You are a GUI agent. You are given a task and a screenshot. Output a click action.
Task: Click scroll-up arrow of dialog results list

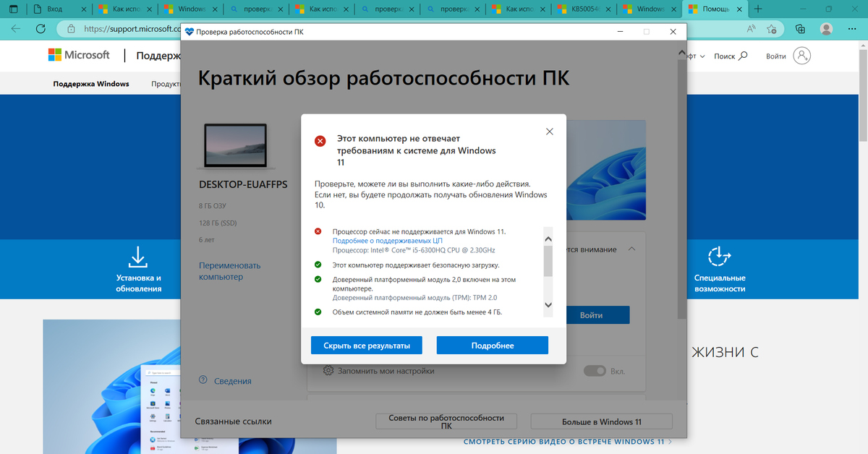point(548,238)
